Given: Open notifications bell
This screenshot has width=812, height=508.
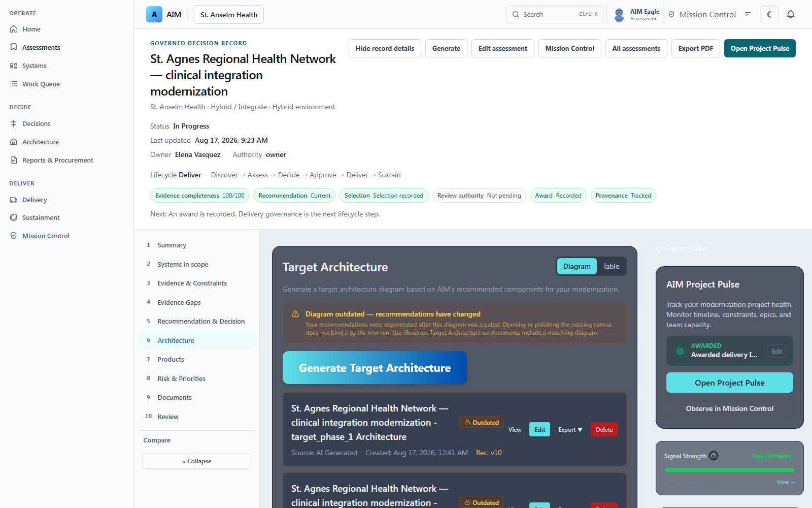Looking at the screenshot, I should coord(791,14).
